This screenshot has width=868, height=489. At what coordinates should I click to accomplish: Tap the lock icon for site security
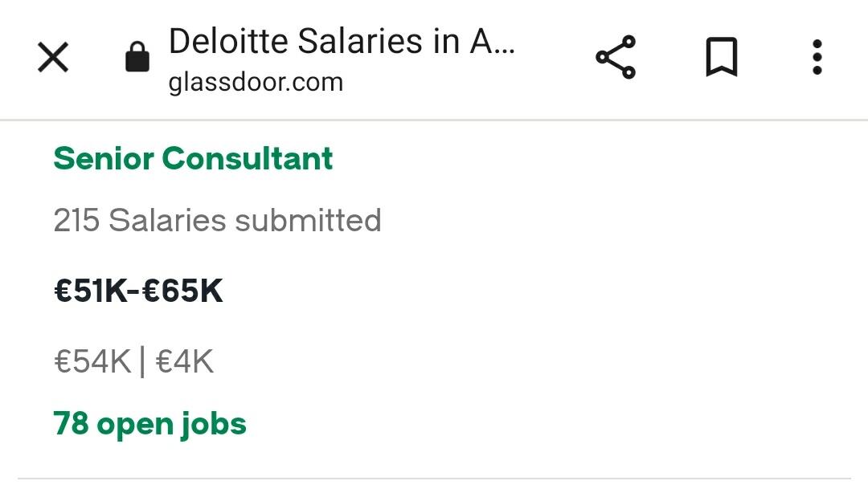pos(137,58)
